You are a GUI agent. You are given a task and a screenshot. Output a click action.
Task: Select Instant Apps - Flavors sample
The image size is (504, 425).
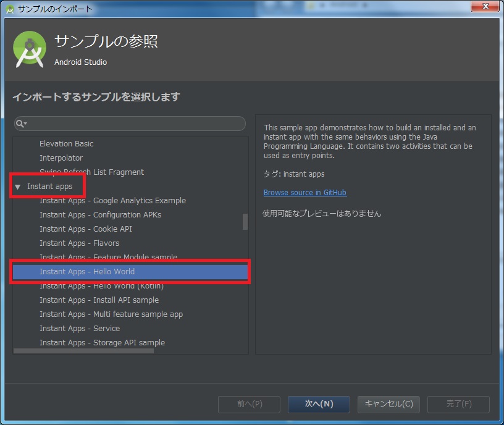[79, 243]
